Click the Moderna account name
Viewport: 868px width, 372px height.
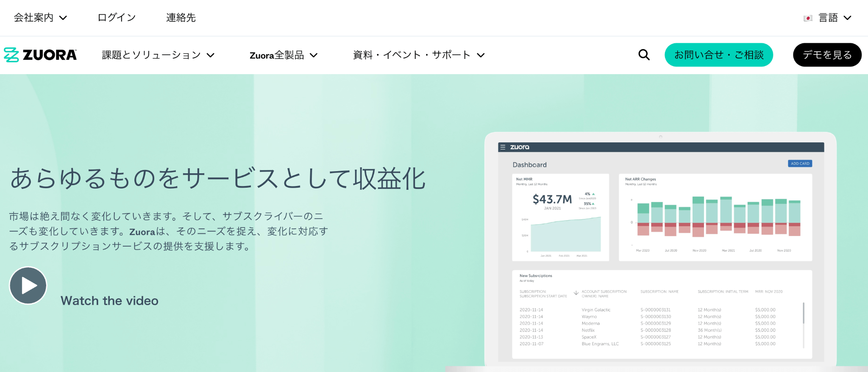click(x=590, y=323)
